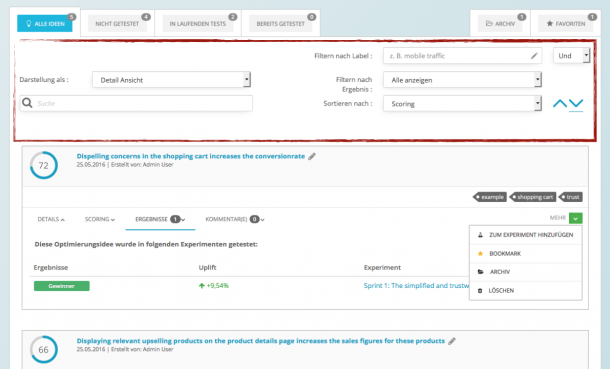Viewport: 610px width, 369px height.
Task: Click the Ergebnisse column header
Action: pyautogui.click(x=51, y=268)
